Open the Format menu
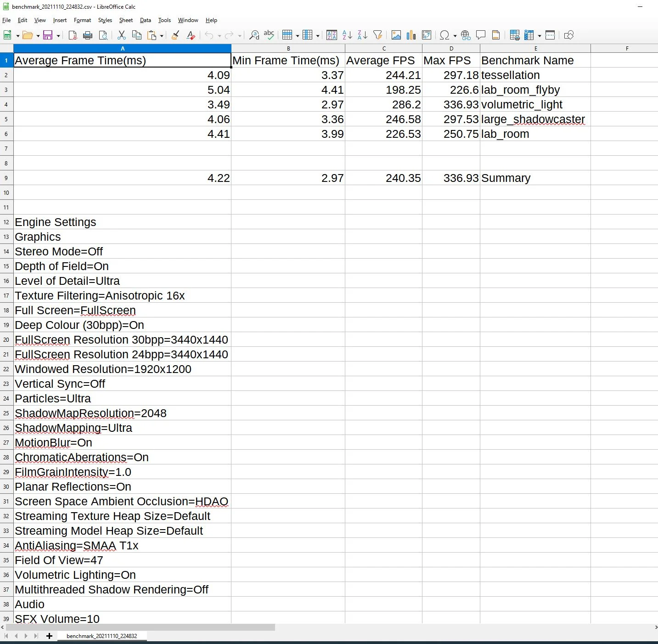This screenshot has width=658, height=644. click(82, 20)
